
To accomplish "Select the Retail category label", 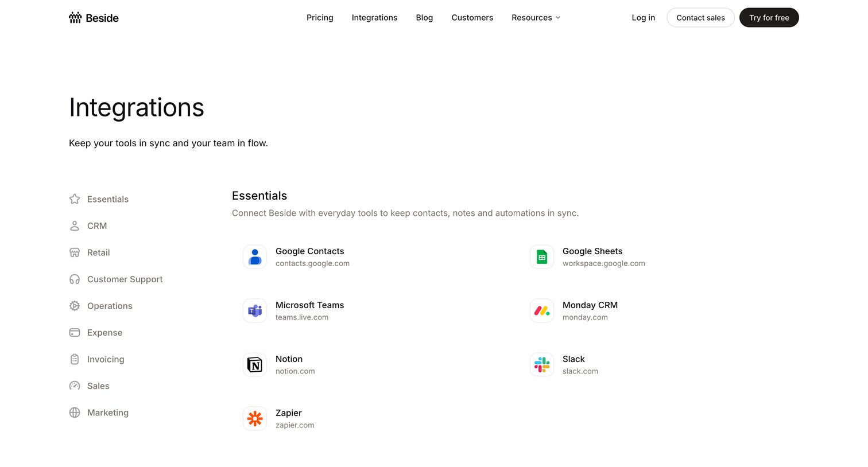I will click(x=98, y=252).
